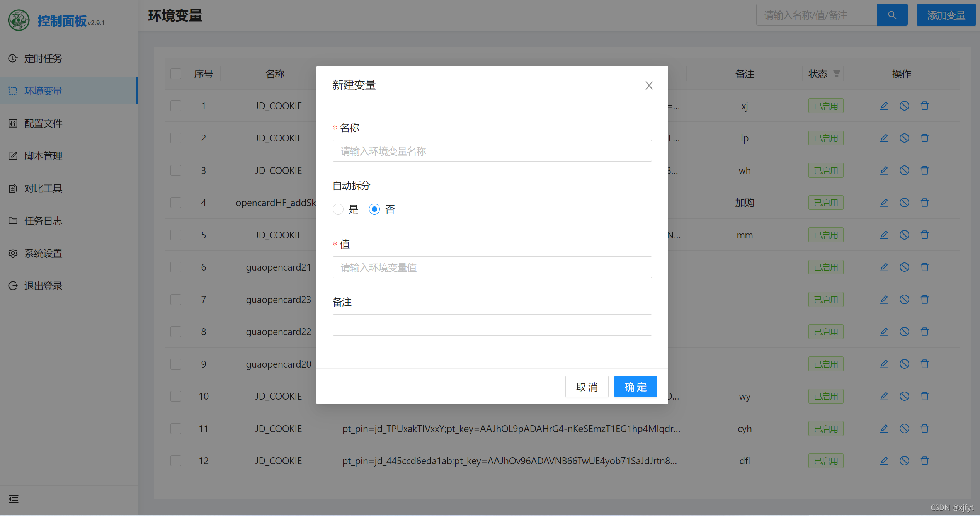
Task: Delete the row 1 variable
Action: pyautogui.click(x=925, y=106)
